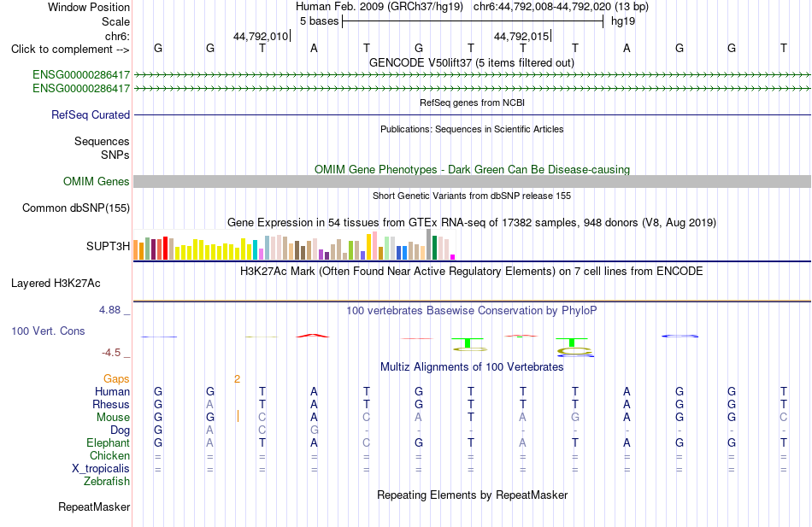Click the SUPT3H gene label
This screenshot has width=812, height=527.
[109, 246]
